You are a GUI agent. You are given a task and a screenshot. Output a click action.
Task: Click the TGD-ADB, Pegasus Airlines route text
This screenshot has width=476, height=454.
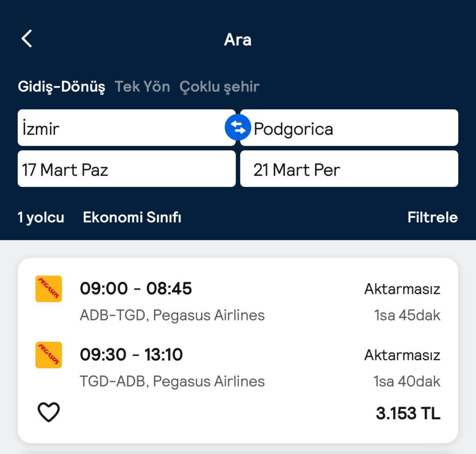click(x=172, y=381)
